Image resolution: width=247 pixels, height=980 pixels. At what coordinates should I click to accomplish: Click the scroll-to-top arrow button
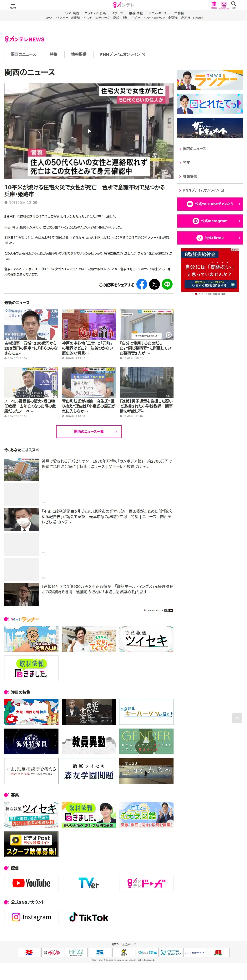point(237,718)
